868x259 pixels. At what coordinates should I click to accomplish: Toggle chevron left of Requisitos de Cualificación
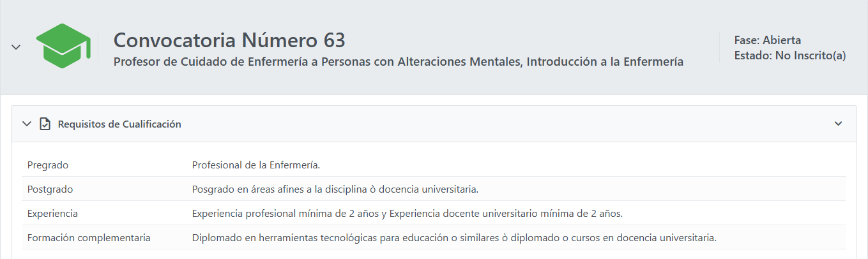pyautogui.click(x=26, y=124)
